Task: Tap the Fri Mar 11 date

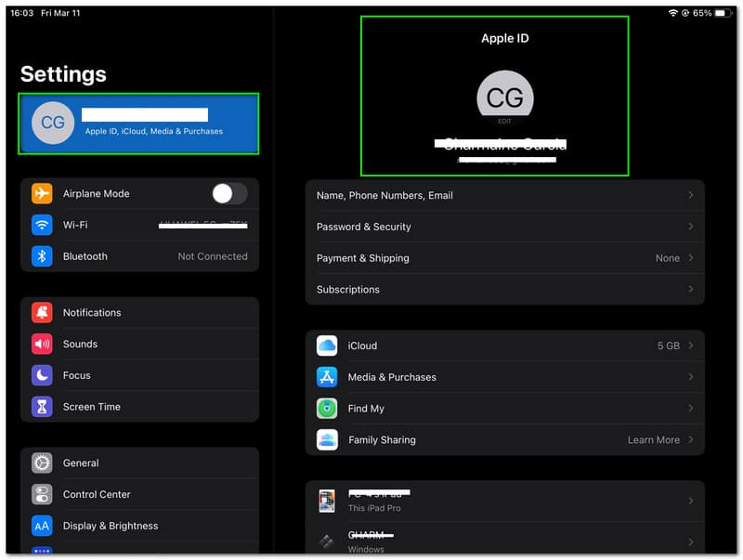Action: click(60, 13)
